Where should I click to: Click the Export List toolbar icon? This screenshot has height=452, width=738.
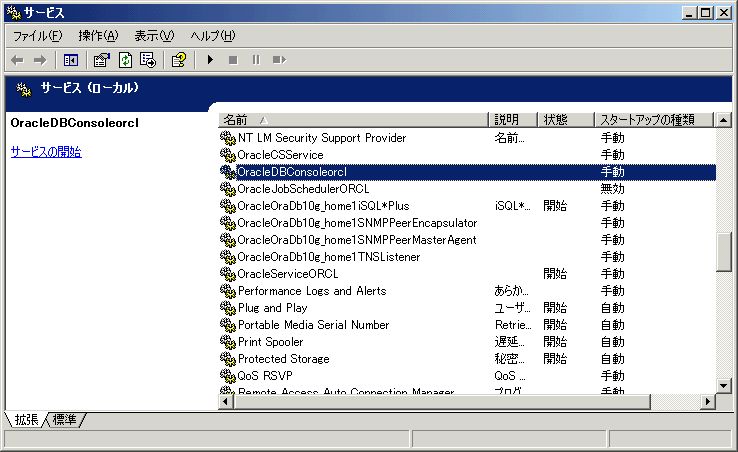coord(148,60)
